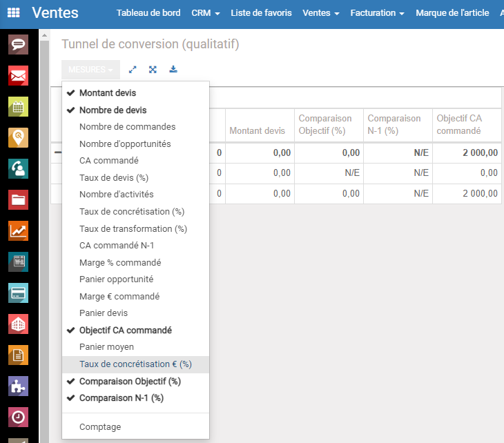Open the orange document invoicing app
The height and width of the screenshot is (443, 504).
click(x=19, y=355)
